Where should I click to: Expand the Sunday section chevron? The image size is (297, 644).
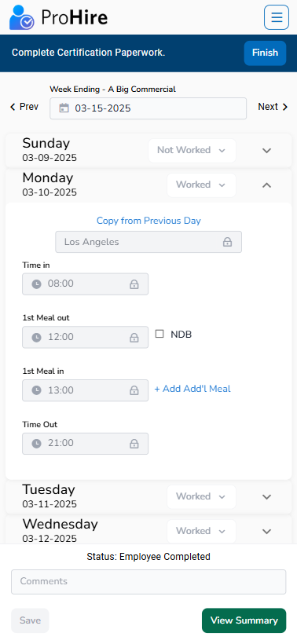point(266,150)
